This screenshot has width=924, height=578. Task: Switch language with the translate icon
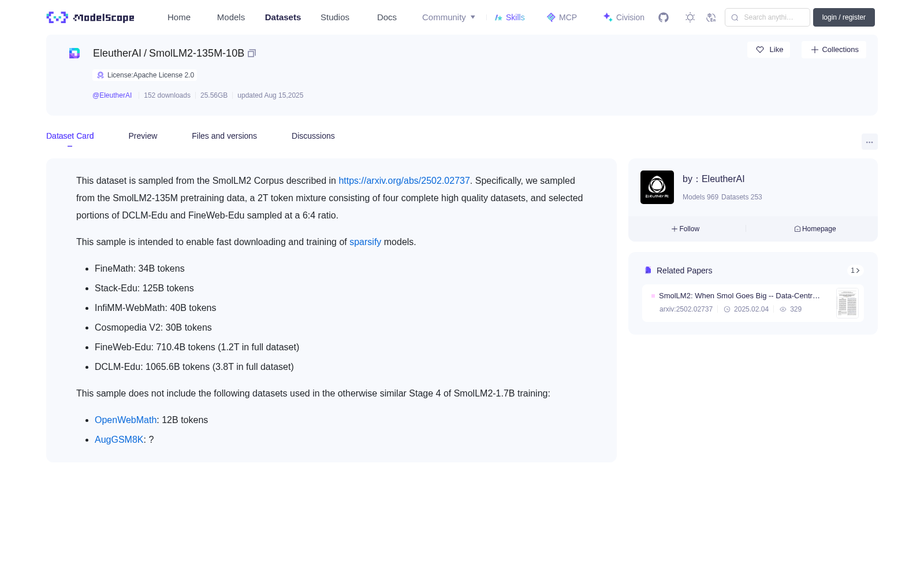[711, 17]
